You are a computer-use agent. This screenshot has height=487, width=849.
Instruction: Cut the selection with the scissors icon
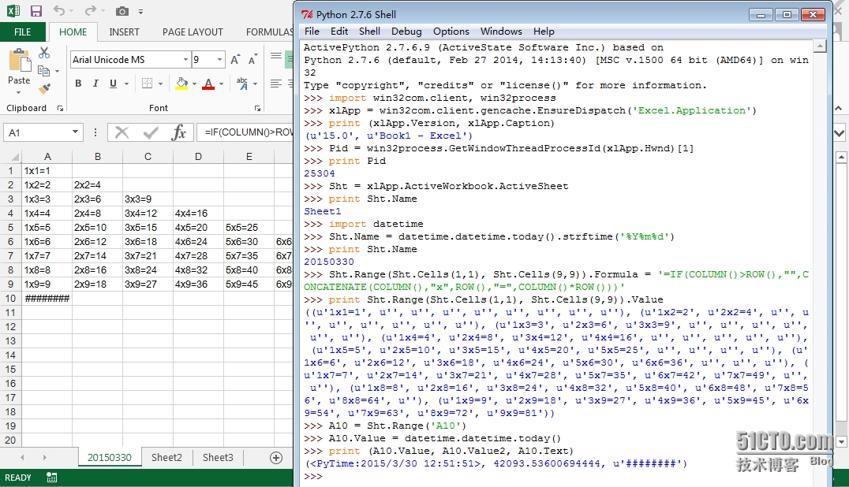(x=44, y=53)
